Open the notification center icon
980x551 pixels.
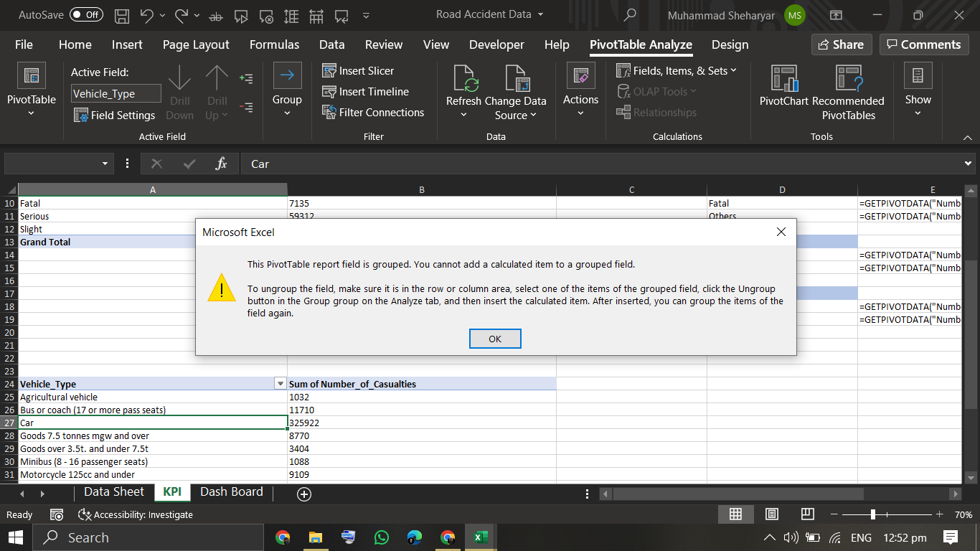click(x=951, y=537)
